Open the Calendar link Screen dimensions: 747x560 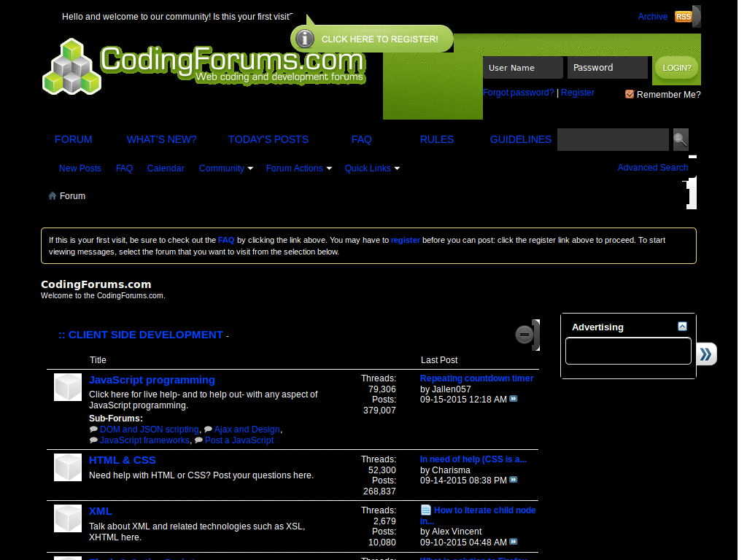click(166, 168)
